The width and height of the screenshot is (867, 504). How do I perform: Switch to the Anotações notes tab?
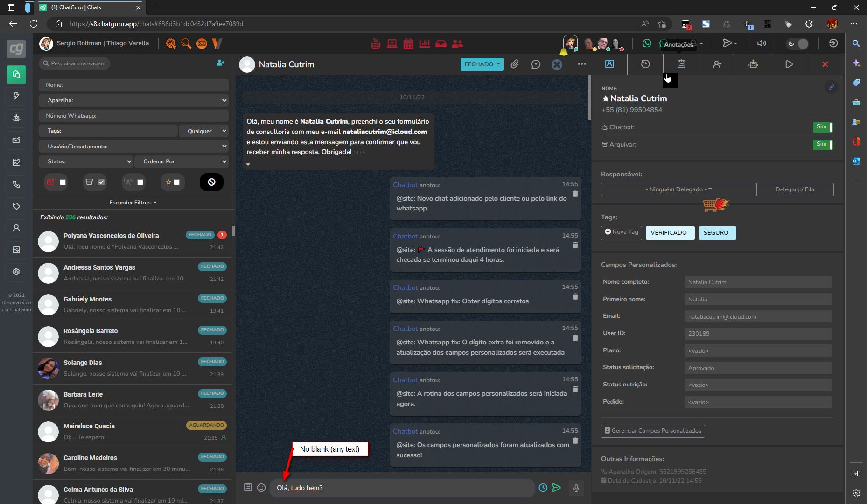pyautogui.click(x=681, y=64)
